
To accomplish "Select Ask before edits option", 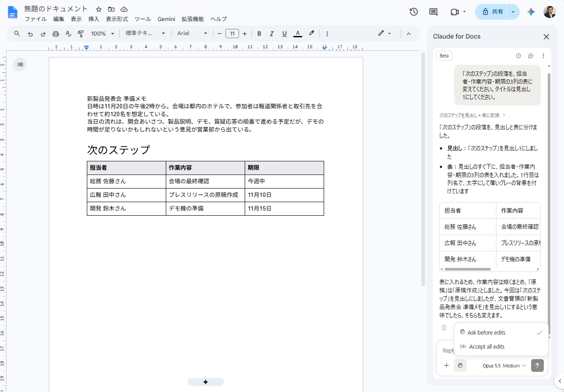I will (501, 333).
